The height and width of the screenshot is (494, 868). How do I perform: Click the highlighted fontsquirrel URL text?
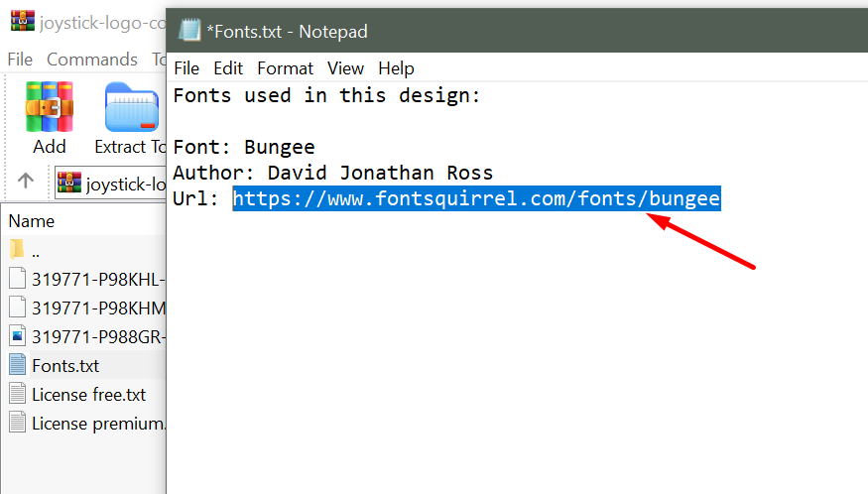pos(476,198)
